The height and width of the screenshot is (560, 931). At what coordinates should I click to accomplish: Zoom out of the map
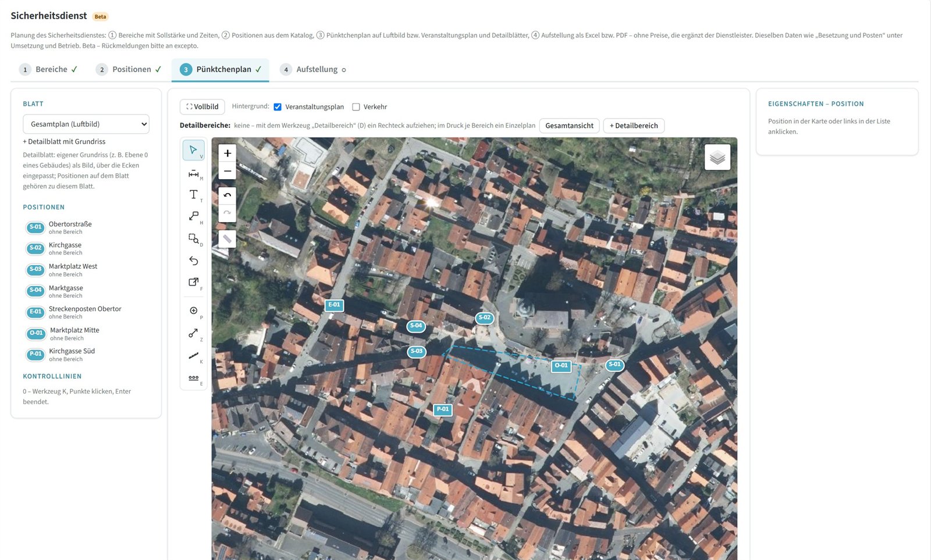pos(228,171)
